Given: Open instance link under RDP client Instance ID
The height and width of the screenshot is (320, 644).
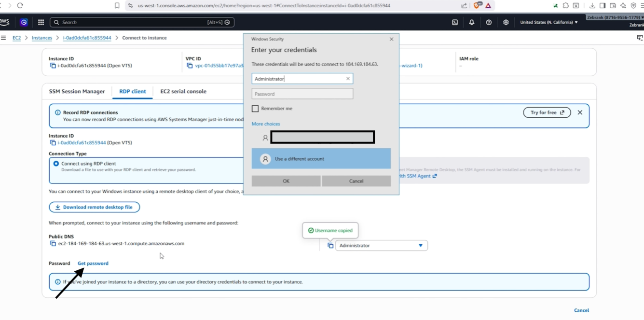Looking at the screenshot, I should (82, 143).
